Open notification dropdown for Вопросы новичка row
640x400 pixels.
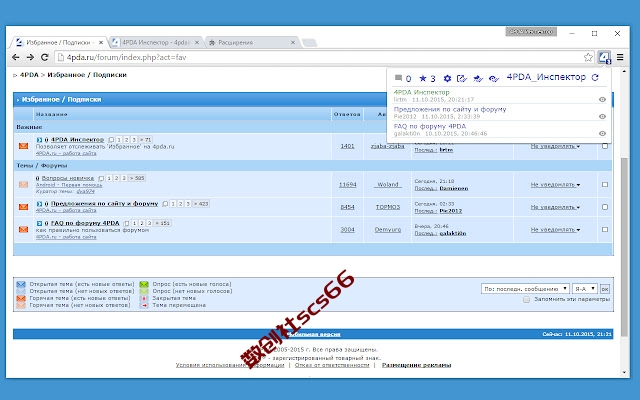(555, 184)
